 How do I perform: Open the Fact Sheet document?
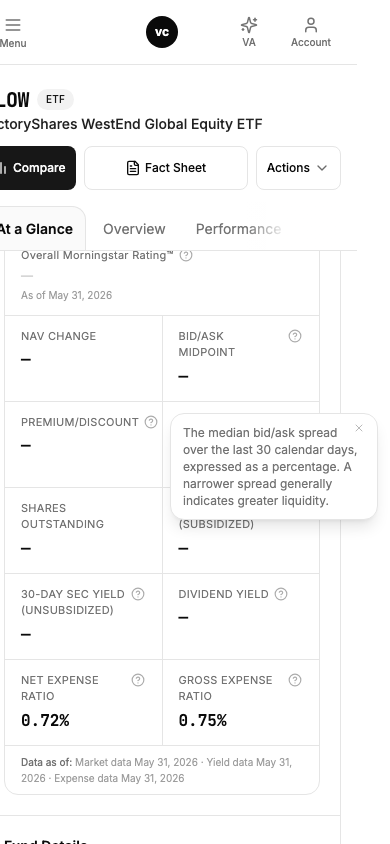pyautogui.click(x=166, y=168)
